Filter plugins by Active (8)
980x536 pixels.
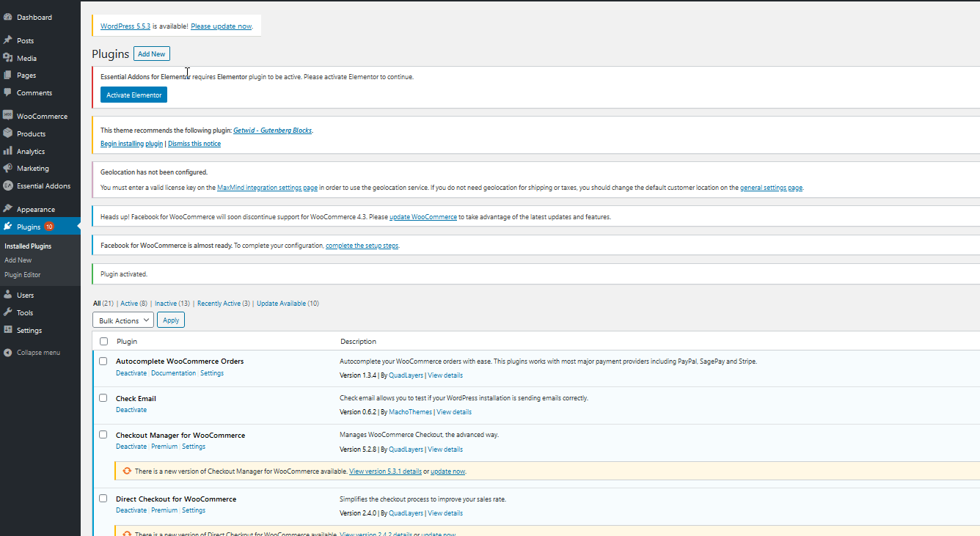[134, 304]
